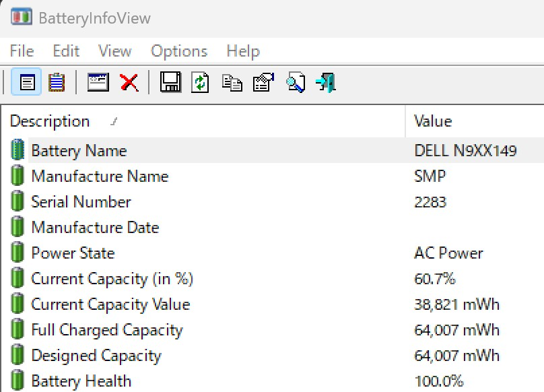Click the AC Power value
Screen dimensions: 544x392
click(448, 253)
